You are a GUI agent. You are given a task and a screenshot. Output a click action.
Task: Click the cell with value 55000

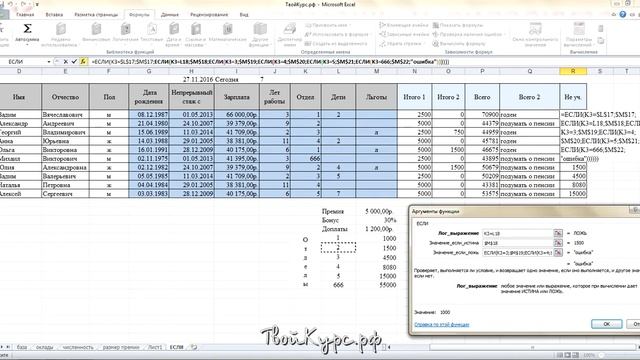tap(376, 285)
